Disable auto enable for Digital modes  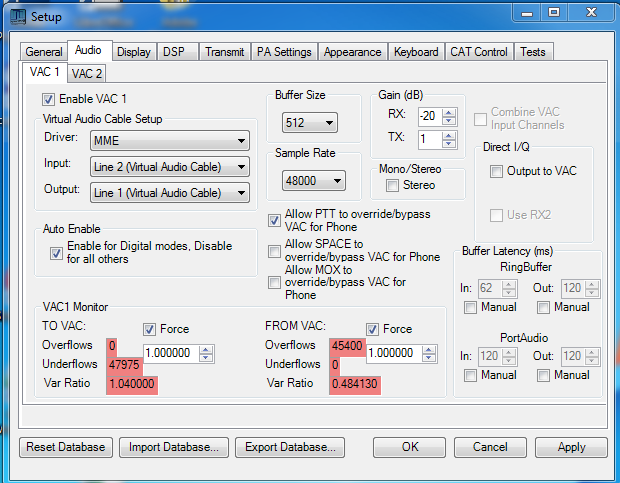pyautogui.click(x=56, y=253)
